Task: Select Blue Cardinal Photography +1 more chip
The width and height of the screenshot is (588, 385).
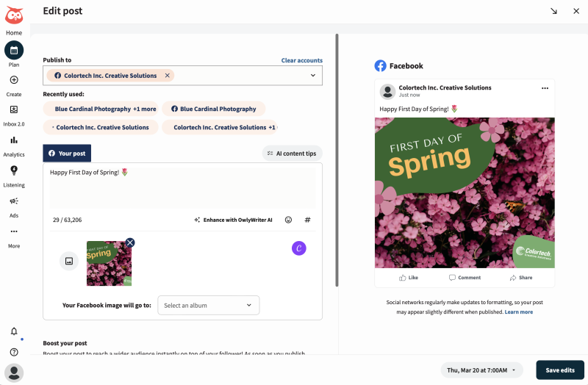Action: pyautogui.click(x=101, y=109)
